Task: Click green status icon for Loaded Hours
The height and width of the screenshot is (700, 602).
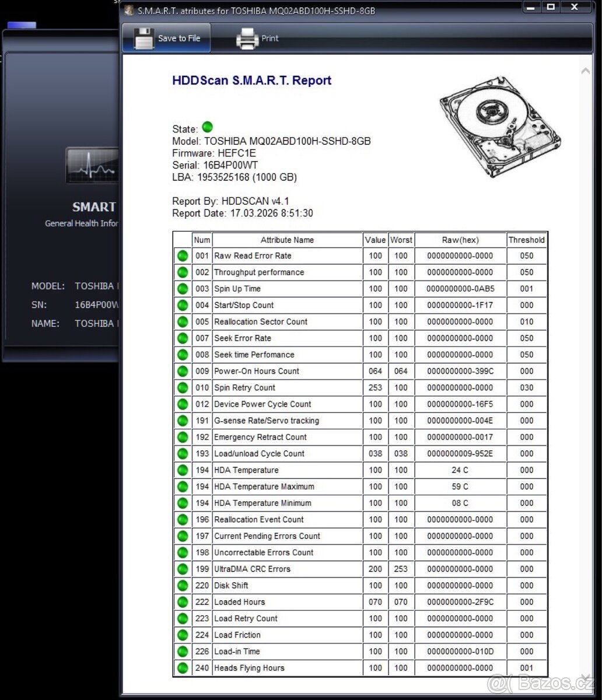Action: (x=183, y=602)
